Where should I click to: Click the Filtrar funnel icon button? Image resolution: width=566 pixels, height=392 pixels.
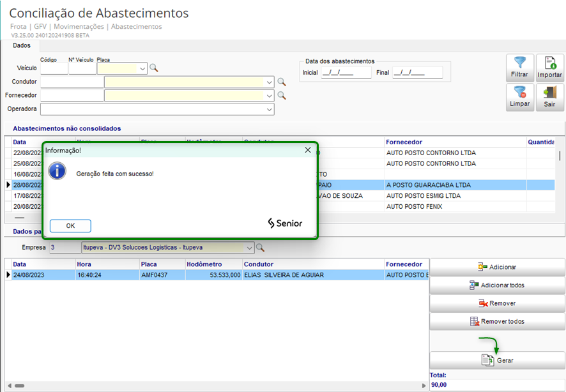tap(519, 68)
